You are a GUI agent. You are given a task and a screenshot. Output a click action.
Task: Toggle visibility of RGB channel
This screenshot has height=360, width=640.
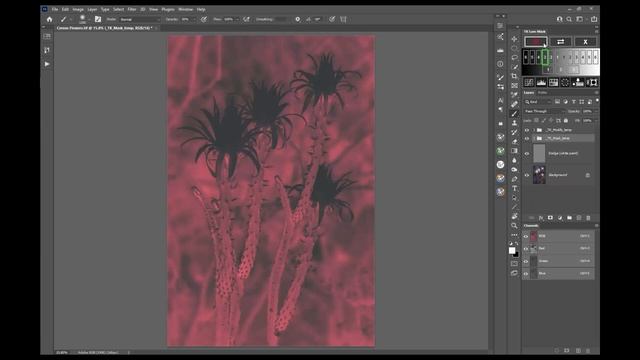click(526, 236)
